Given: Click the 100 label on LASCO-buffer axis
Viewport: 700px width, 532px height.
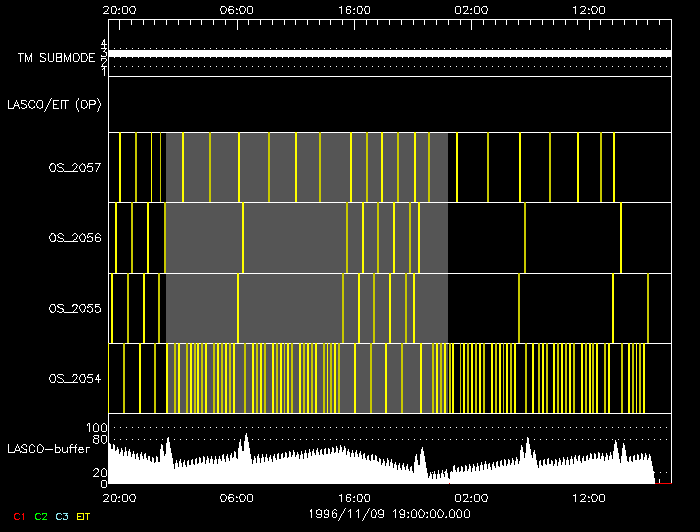Looking at the screenshot, I should 98,428.
